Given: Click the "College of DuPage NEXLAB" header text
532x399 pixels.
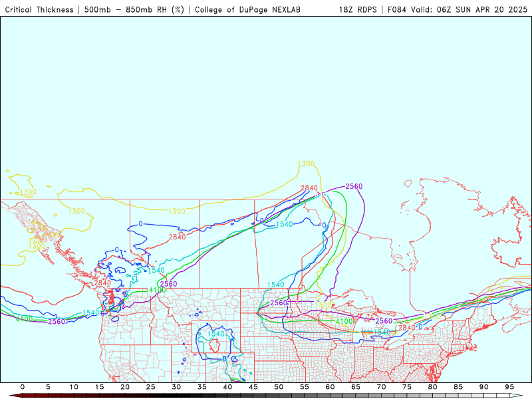Looking at the screenshot, I should (247, 10).
